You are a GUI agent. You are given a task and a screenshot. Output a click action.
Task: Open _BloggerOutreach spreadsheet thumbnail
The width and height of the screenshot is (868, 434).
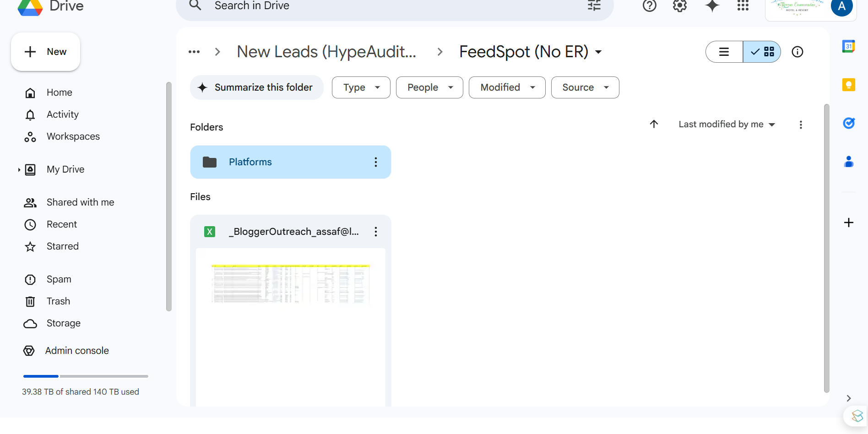coord(291,327)
